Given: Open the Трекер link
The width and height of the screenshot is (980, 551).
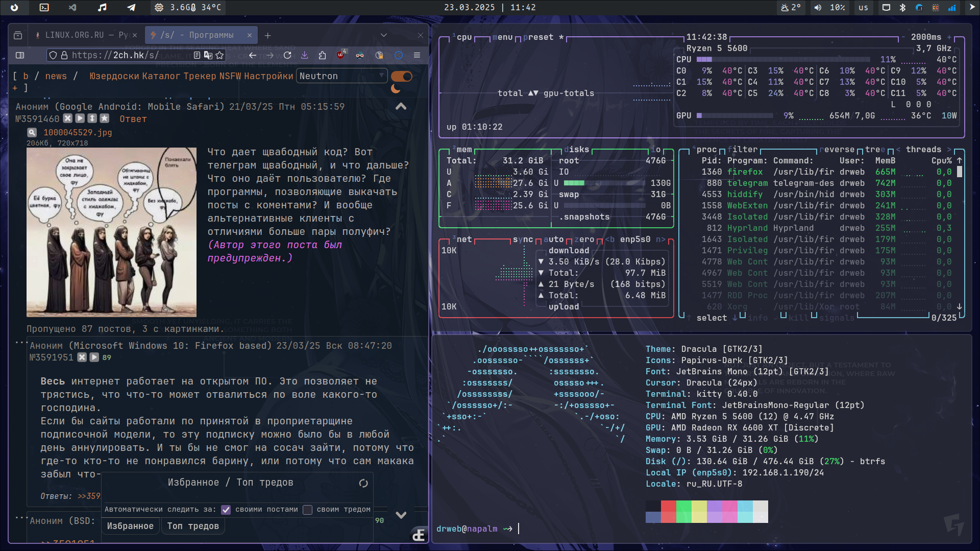Looking at the screenshot, I should coord(200,76).
